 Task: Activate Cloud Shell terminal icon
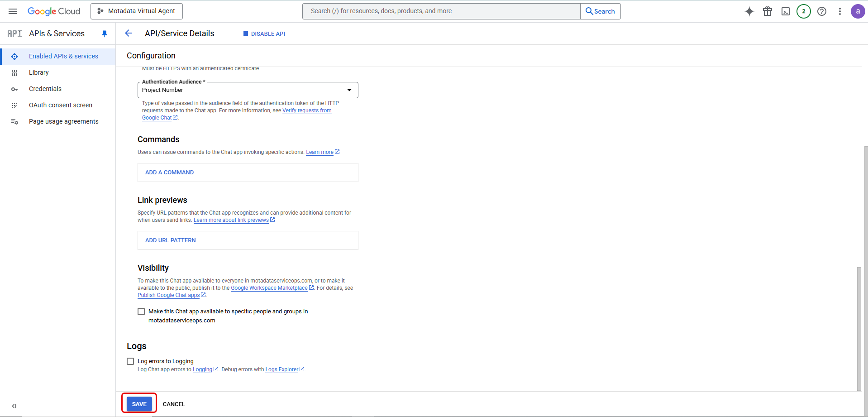786,11
